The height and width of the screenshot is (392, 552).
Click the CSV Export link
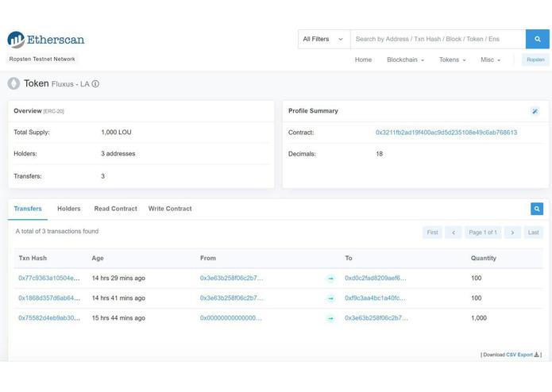[519, 355]
